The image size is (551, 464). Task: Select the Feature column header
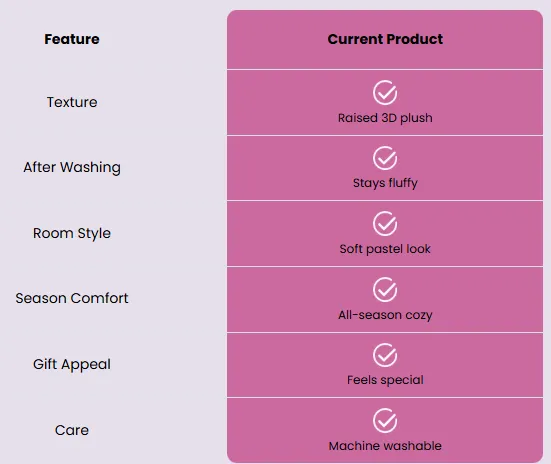pyautogui.click(x=72, y=39)
